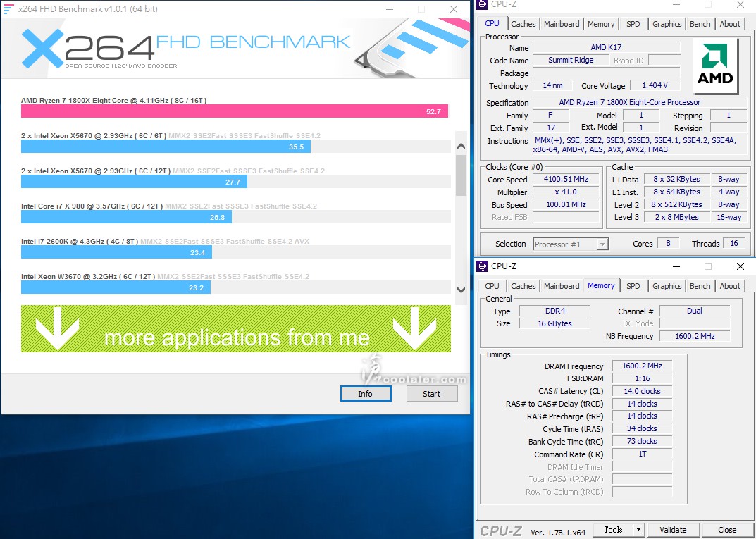Close the x264 FHD Benchmark window
756x539 pixels.
(x=454, y=9)
